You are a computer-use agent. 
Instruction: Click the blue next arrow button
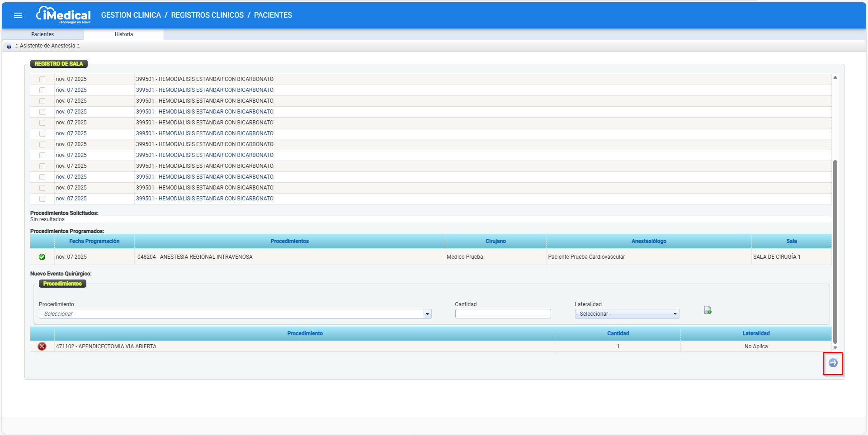pyautogui.click(x=833, y=363)
